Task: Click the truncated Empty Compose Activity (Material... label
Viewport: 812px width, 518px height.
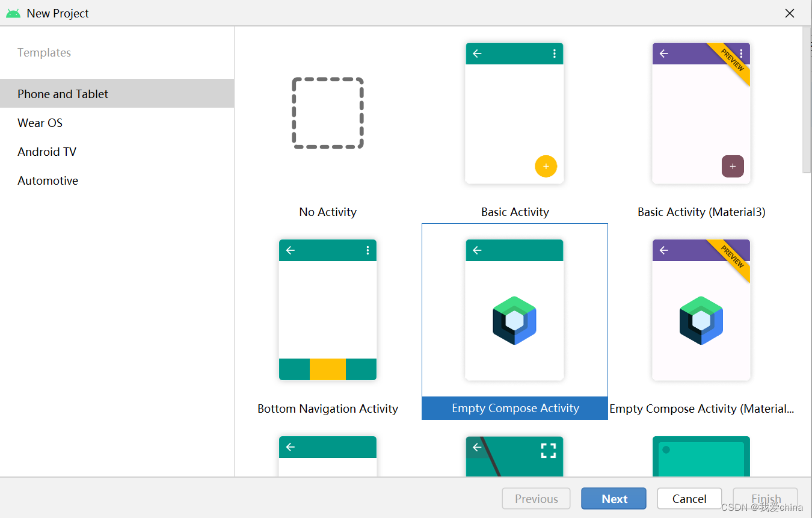Action: (701, 409)
